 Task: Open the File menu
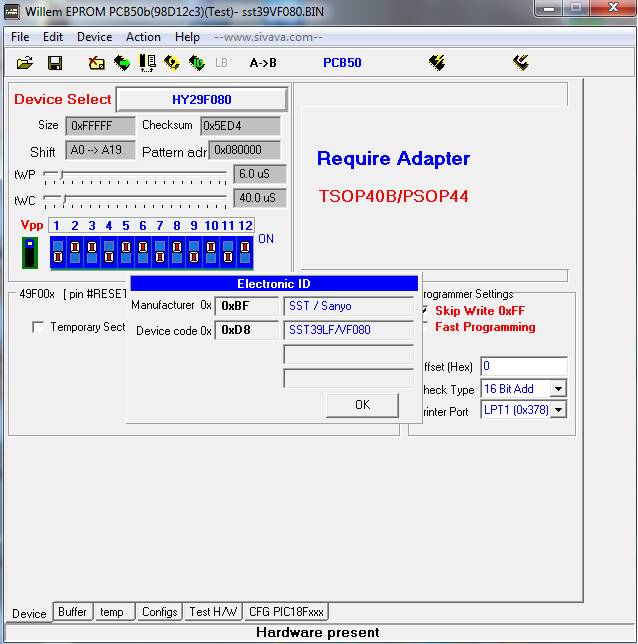(20, 37)
